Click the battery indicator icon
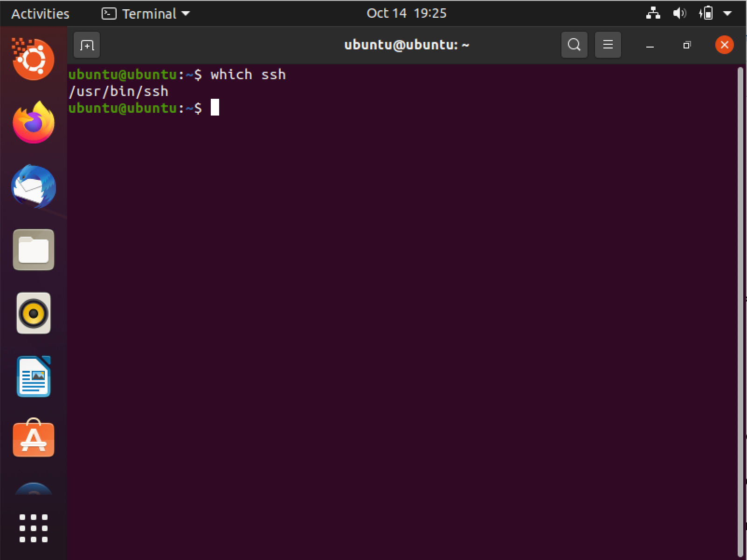This screenshot has height=560, width=747. (x=706, y=14)
